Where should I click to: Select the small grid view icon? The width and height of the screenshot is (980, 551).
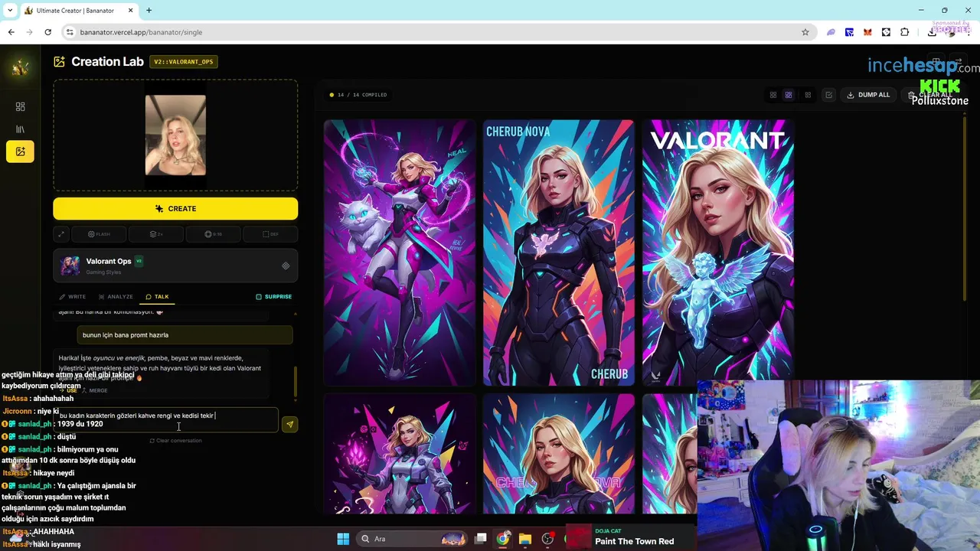807,95
